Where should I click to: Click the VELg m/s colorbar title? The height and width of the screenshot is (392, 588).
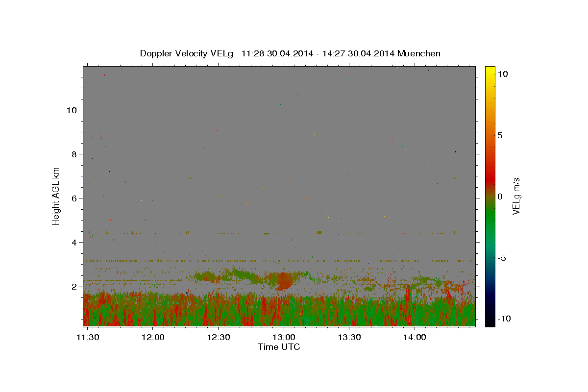[x=516, y=196]
